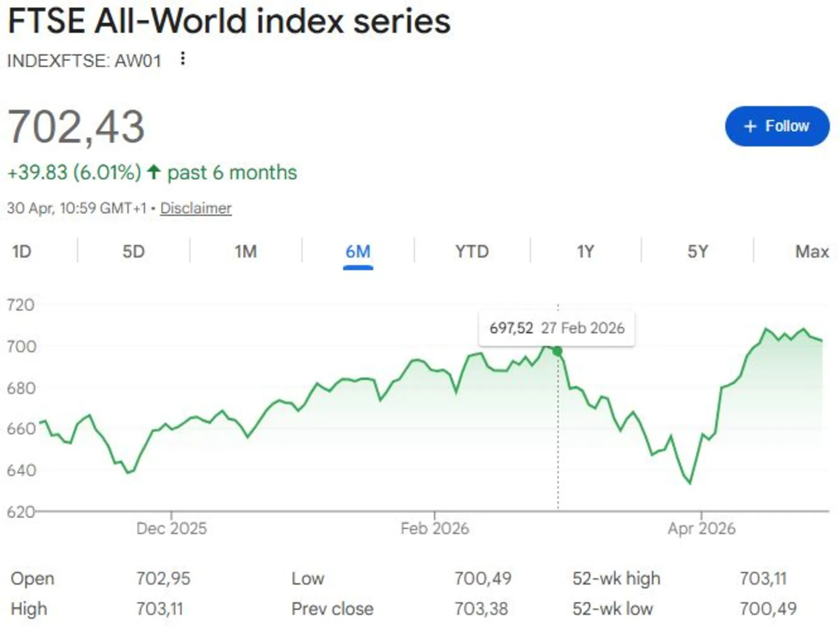This screenshot has height=630, width=840.
Task: Switch chart to YTD view
Action: point(472,252)
